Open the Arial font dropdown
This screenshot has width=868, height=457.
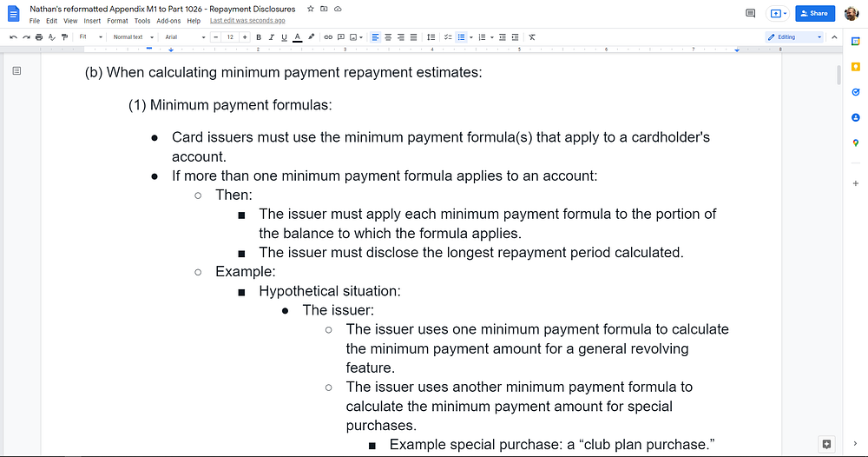click(x=185, y=37)
